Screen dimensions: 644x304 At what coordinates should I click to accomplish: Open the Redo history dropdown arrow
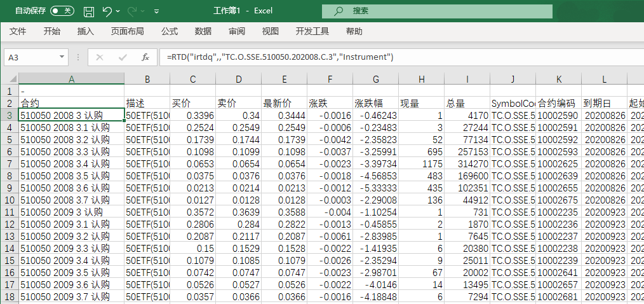point(143,11)
